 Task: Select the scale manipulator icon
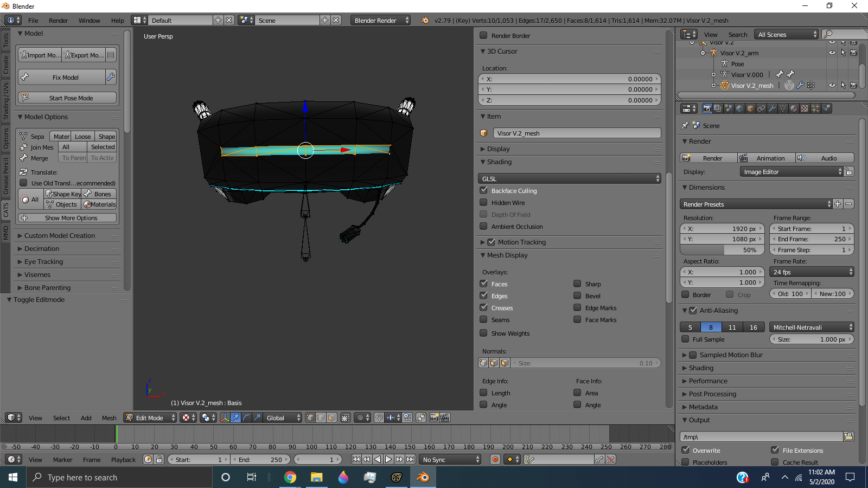coord(257,418)
